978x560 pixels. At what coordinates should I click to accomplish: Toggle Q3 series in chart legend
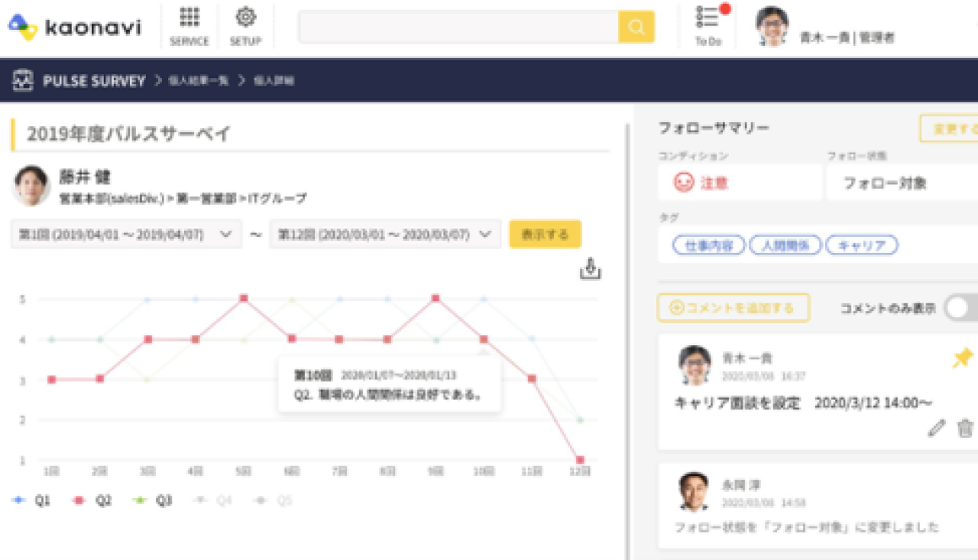[x=153, y=500]
